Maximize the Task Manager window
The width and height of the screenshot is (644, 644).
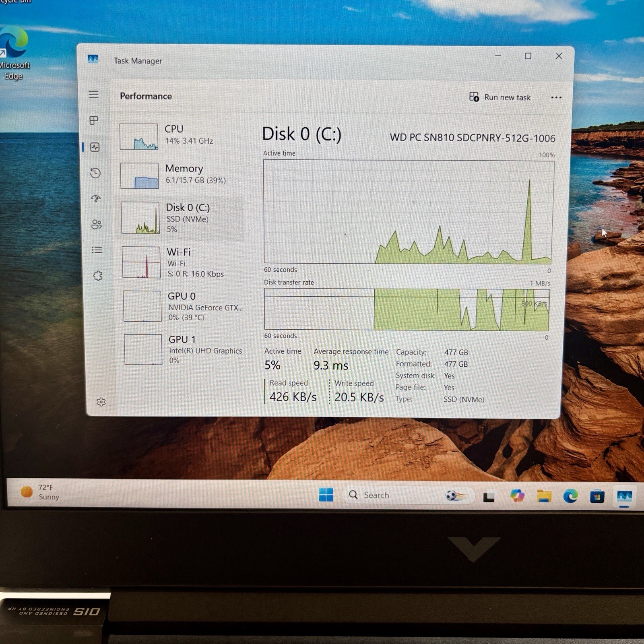(528, 56)
